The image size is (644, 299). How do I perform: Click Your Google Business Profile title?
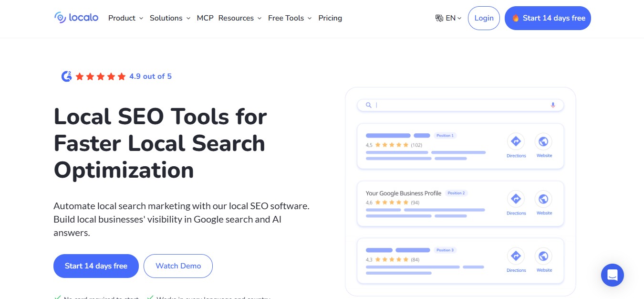click(x=404, y=193)
